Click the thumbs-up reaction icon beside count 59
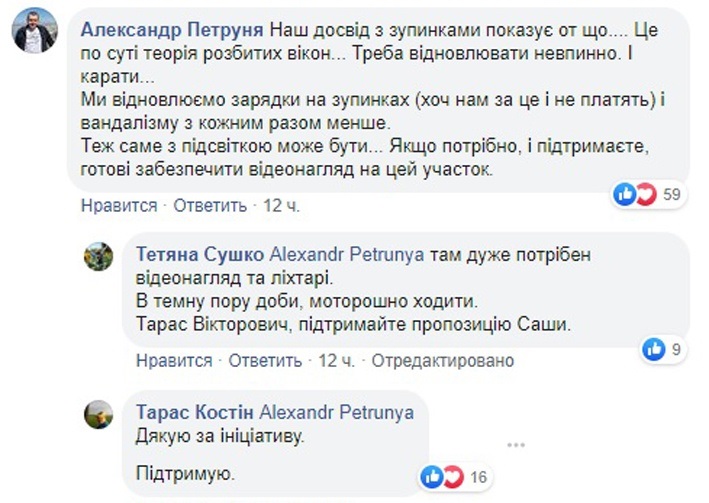 pyautogui.click(x=625, y=194)
